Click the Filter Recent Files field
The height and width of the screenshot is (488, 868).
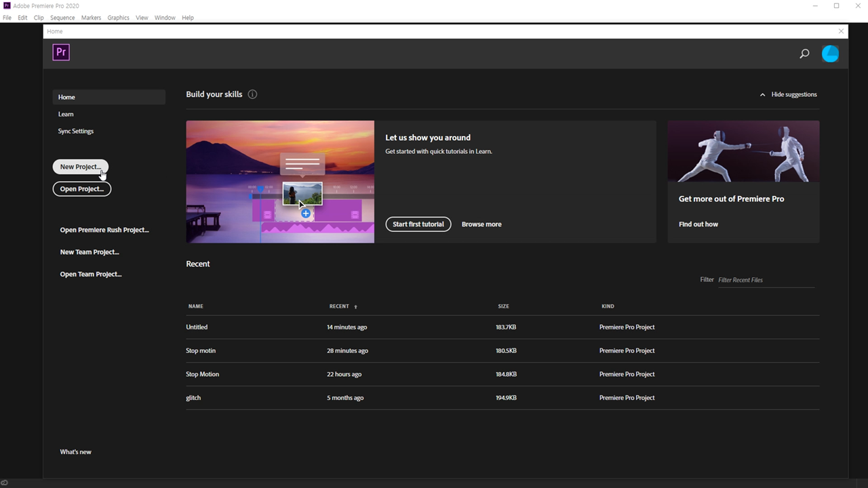[x=766, y=280]
